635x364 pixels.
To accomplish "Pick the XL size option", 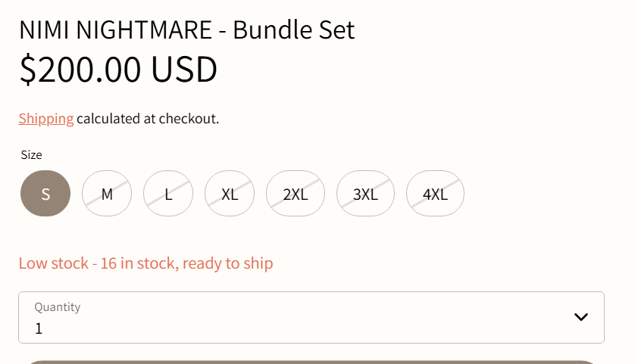I will pos(230,194).
